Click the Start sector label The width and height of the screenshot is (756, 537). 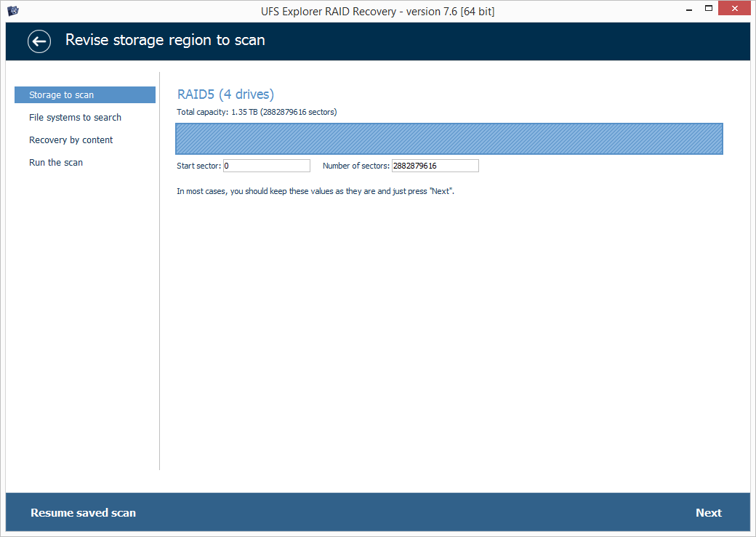tap(198, 166)
